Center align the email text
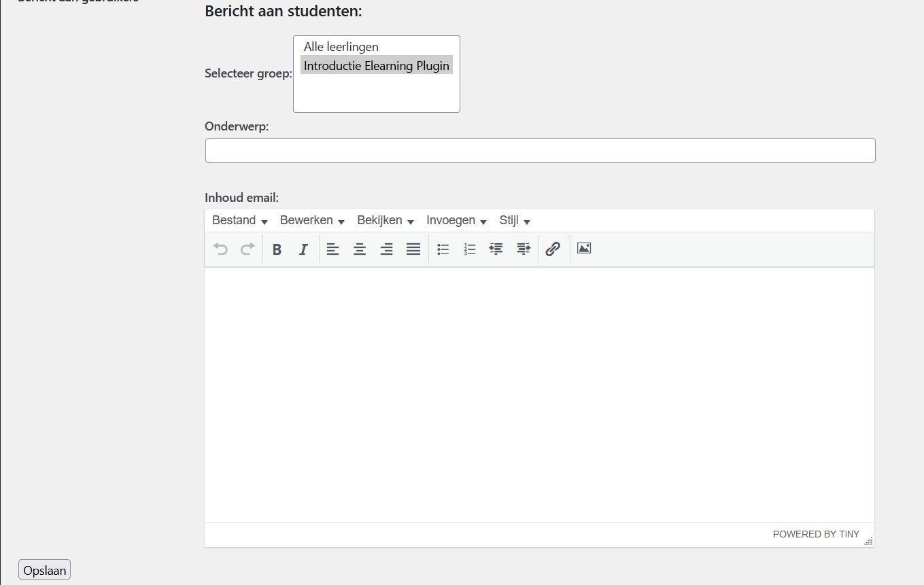 click(x=360, y=249)
